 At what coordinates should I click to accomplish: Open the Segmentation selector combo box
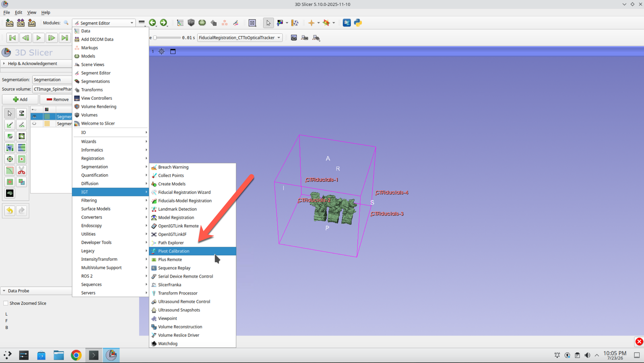click(52, 80)
